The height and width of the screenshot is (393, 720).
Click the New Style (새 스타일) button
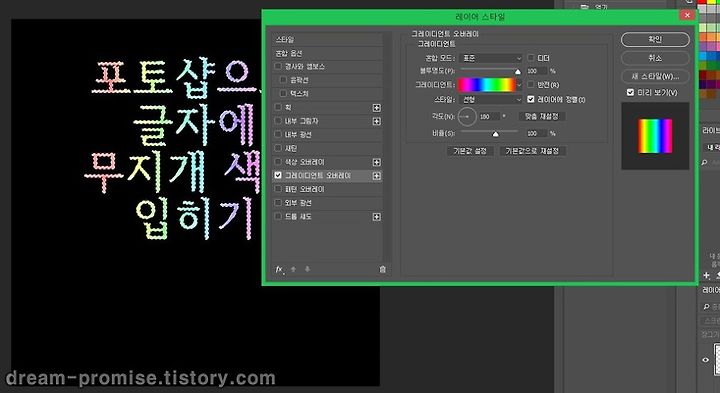click(x=655, y=76)
